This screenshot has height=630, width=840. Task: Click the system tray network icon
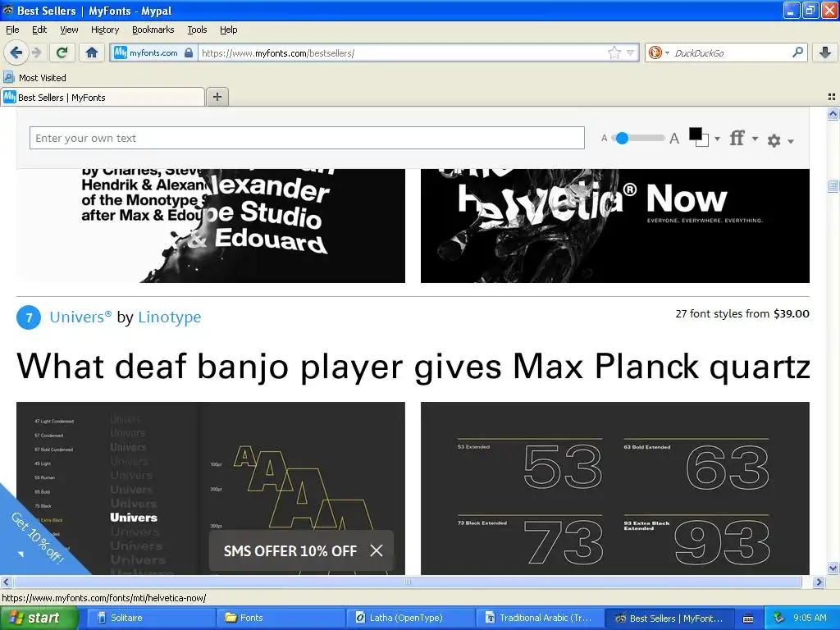pyautogui.click(x=779, y=618)
